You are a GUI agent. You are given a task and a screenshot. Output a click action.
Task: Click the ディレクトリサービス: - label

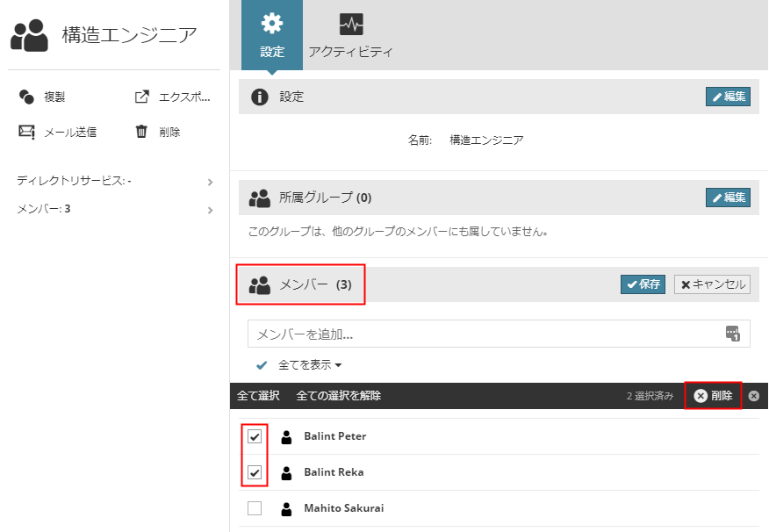coord(74,181)
